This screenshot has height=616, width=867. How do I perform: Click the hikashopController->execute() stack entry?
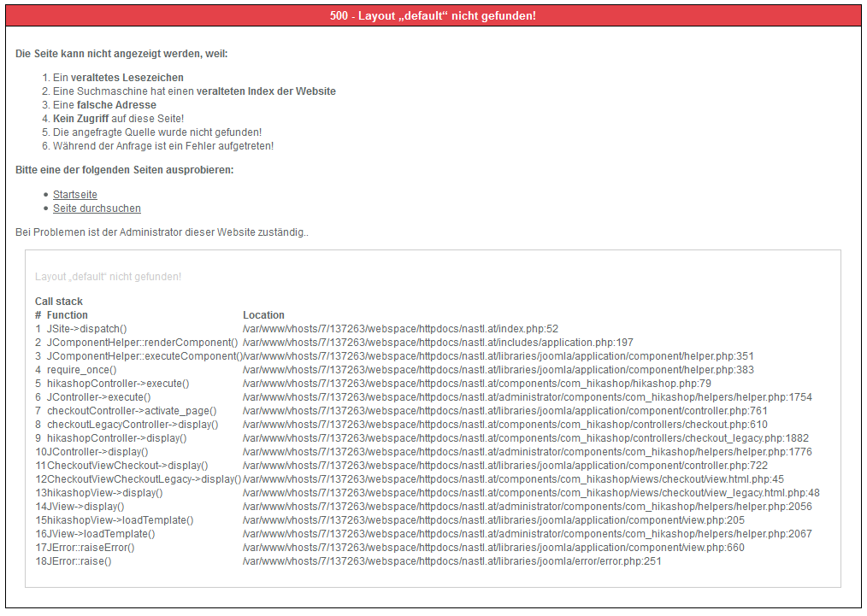tap(118, 384)
